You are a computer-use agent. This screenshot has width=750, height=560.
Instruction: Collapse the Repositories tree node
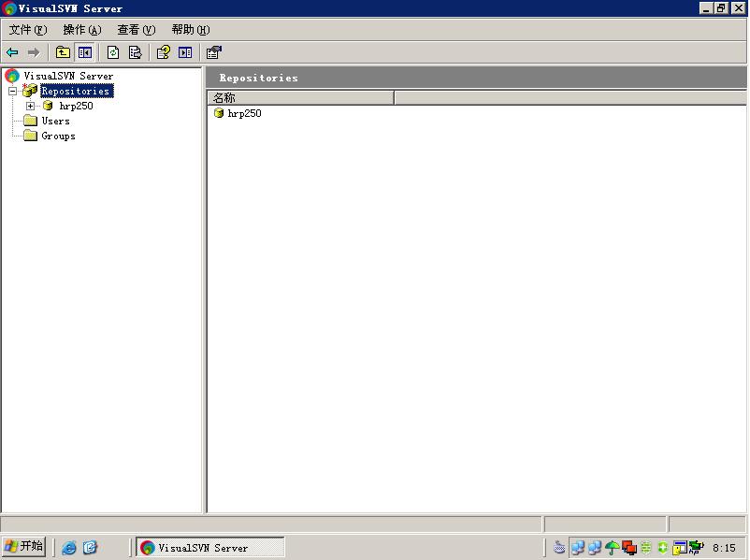point(12,91)
